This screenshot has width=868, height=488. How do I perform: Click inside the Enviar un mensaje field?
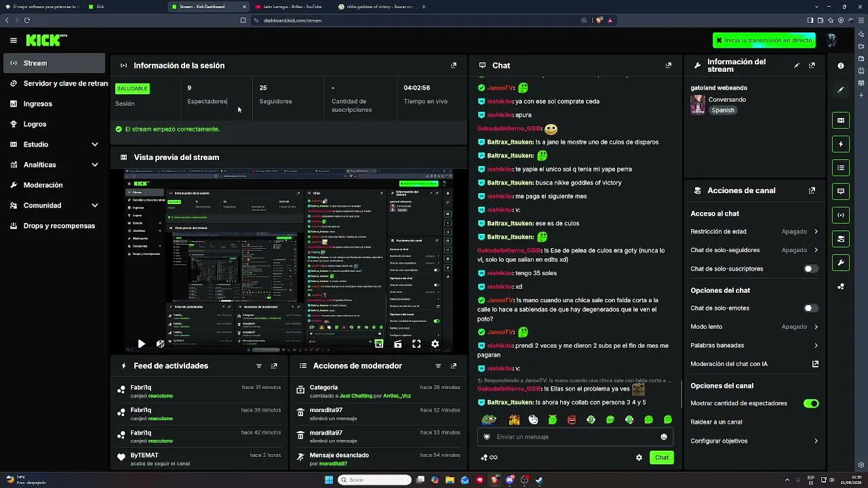tap(575, 437)
